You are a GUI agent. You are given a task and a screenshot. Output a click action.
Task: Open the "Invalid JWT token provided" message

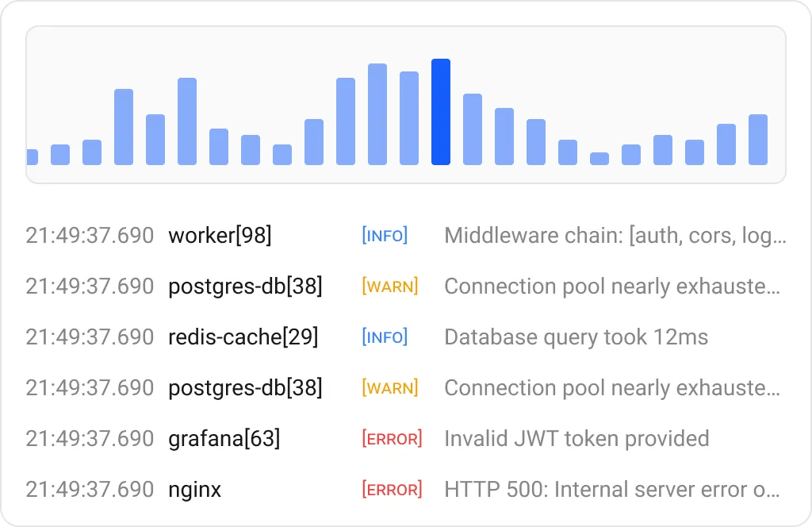point(576,439)
